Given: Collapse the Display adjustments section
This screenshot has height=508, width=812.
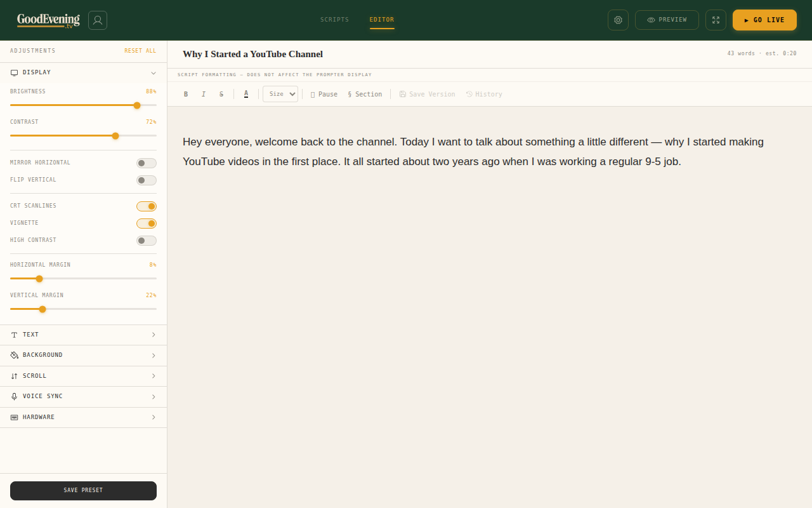Looking at the screenshot, I should (83, 72).
